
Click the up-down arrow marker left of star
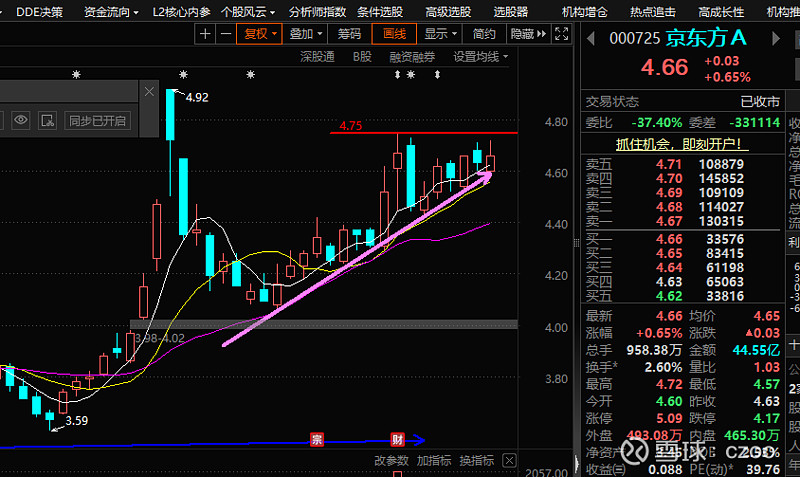point(397,75)
